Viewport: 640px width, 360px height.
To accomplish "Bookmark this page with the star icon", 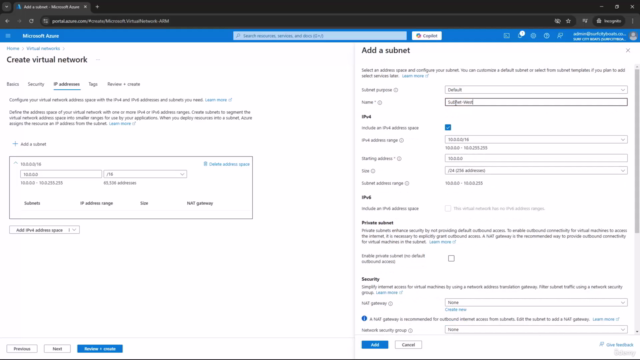I will click(x=568, y=21).
